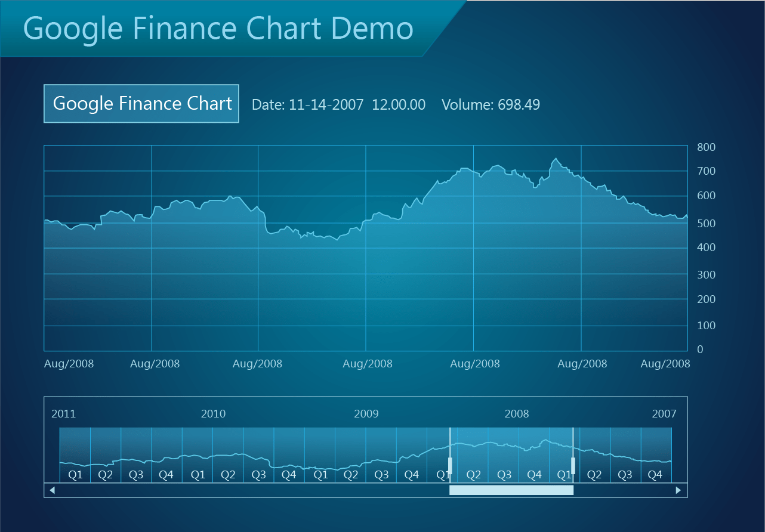
Task: Click Q3 inside the highlighted range selection
Action: tap(504, 475)
